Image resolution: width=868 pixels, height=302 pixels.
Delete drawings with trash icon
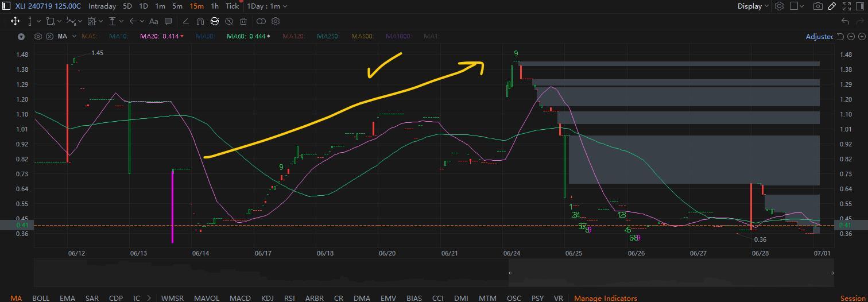click(243, 21)
